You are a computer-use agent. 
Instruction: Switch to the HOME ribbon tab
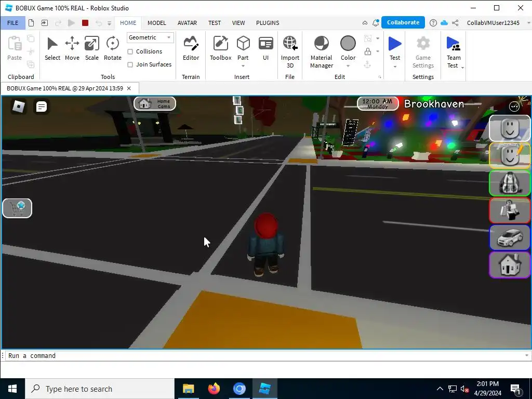click(x=128, y=23)
